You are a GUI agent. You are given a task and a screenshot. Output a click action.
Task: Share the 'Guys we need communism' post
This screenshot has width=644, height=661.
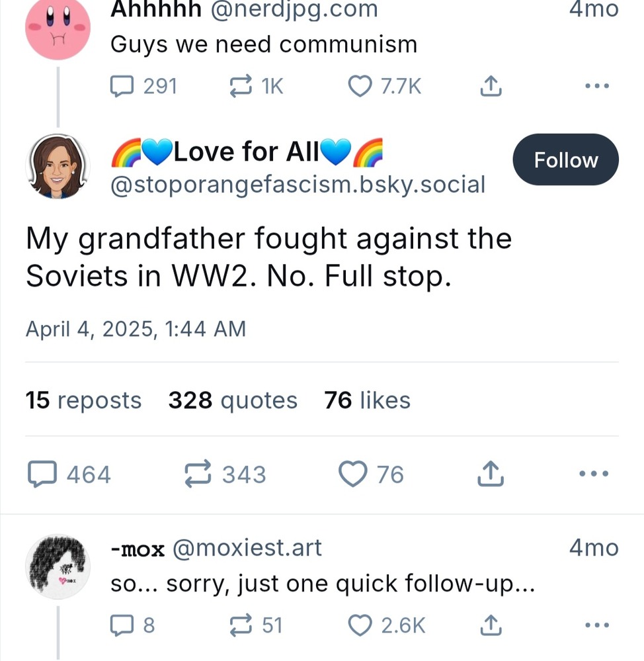click(489, 86)
